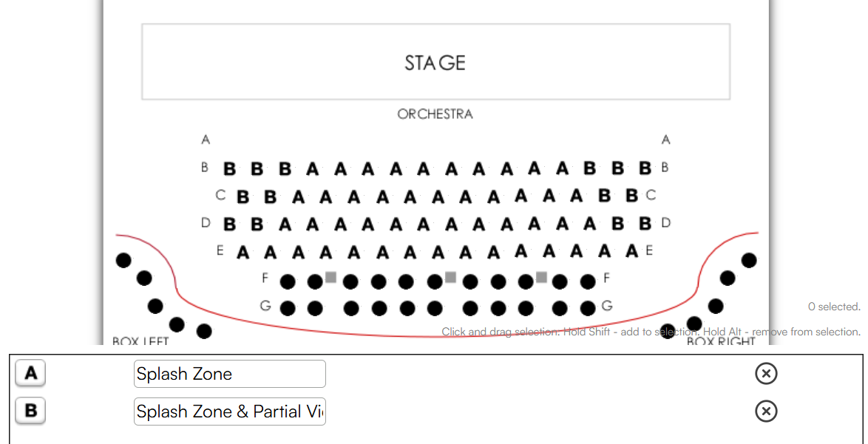Click the B category button in the legend

coord(30,411)
